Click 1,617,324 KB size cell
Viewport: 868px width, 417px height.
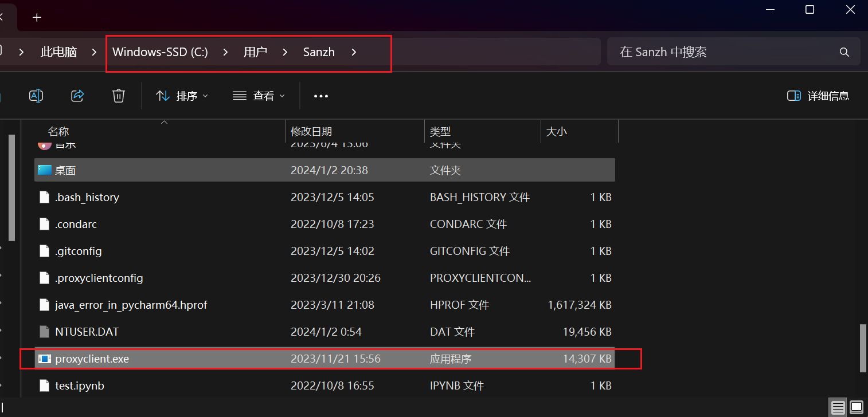pyautogui.click(x=580, y=305)
